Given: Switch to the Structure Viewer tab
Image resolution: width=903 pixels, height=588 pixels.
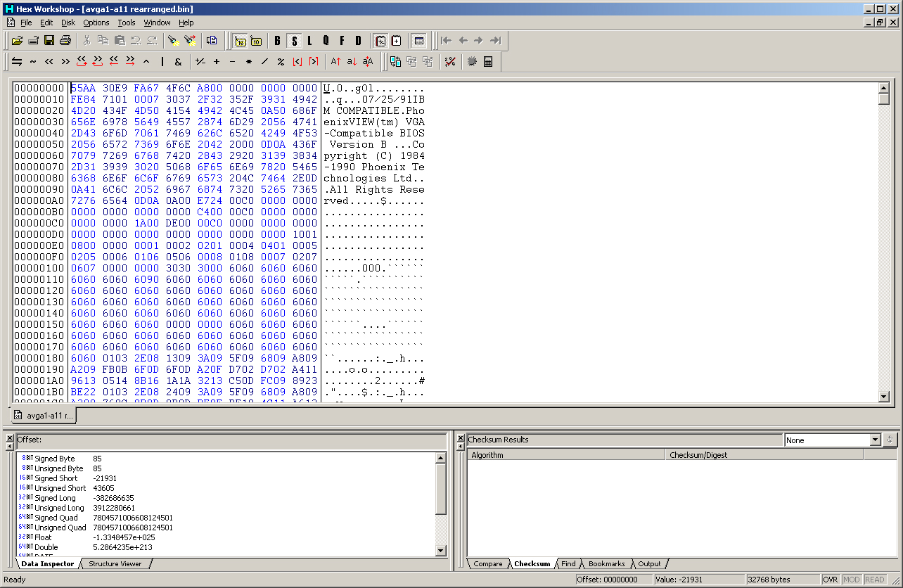Looking at the screenshot, I should [115, 564].
